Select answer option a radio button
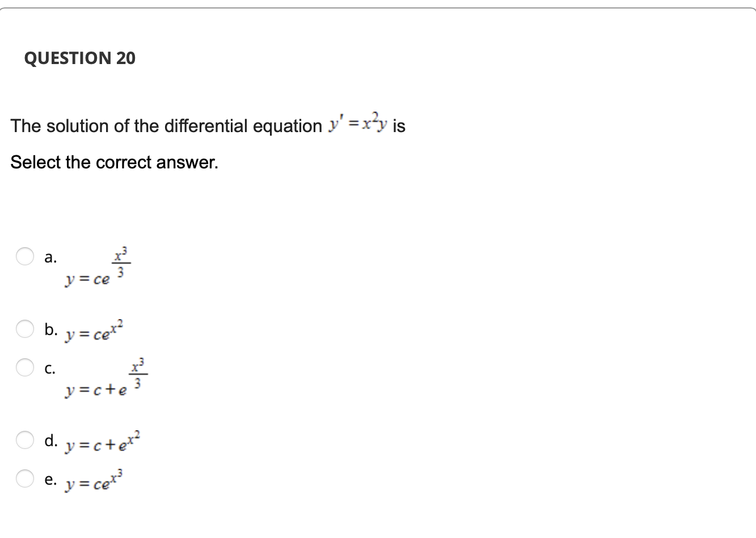Screen dimensions: 756x538 [25, 257]
